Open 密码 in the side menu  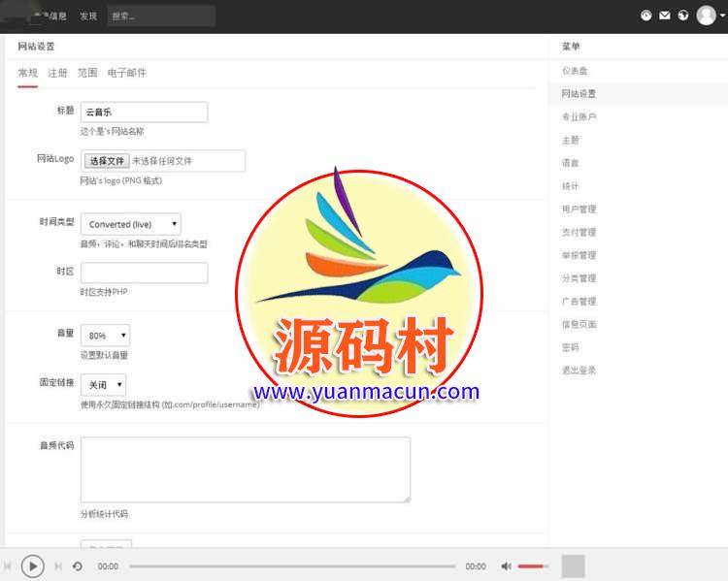point(570,347)
